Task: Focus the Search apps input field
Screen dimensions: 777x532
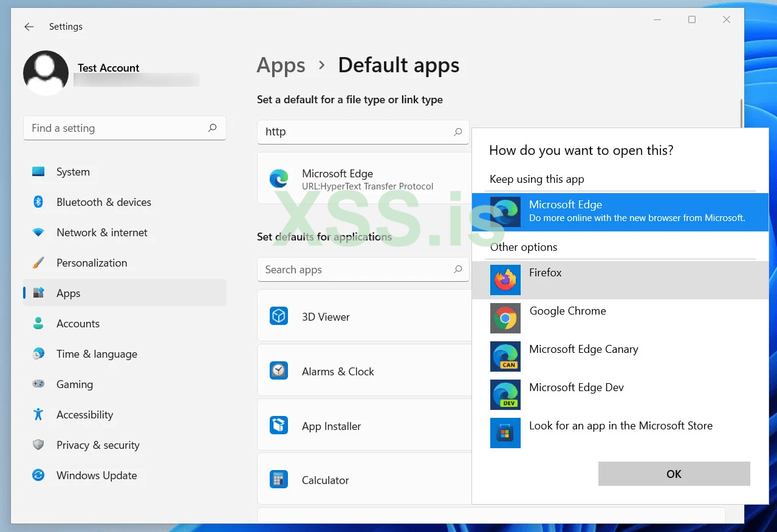Action: [x=355, y=270]
